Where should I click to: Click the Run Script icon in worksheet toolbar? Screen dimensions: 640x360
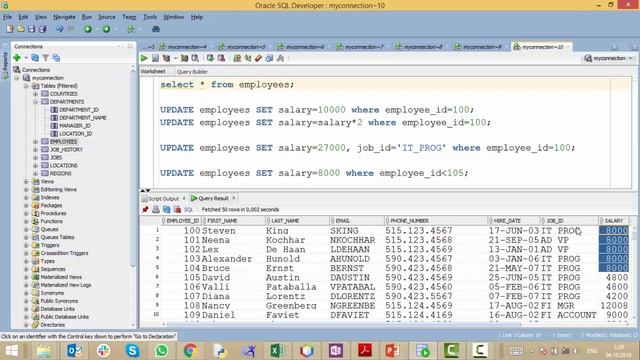[156, 58]
